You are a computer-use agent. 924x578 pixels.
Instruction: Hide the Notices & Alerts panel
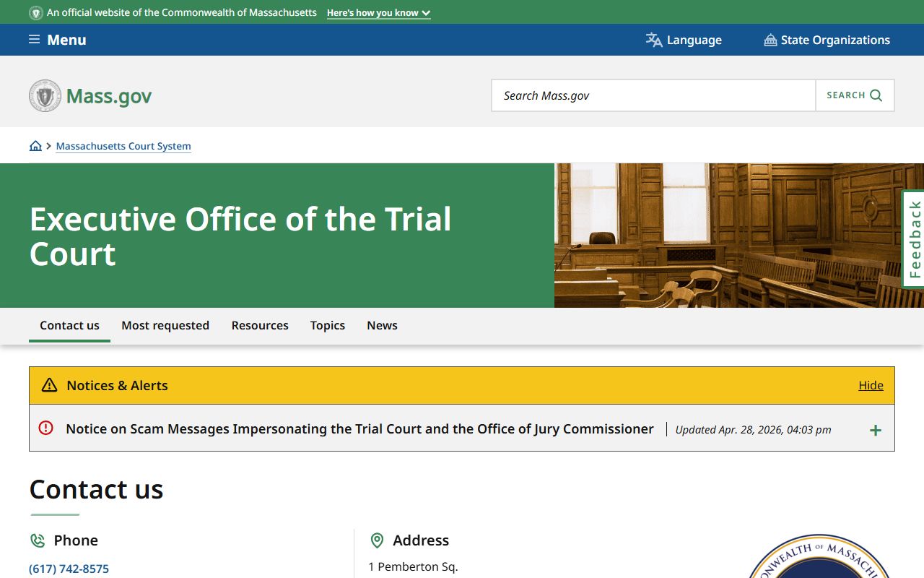pyautogui.click(x=871, y=385)
